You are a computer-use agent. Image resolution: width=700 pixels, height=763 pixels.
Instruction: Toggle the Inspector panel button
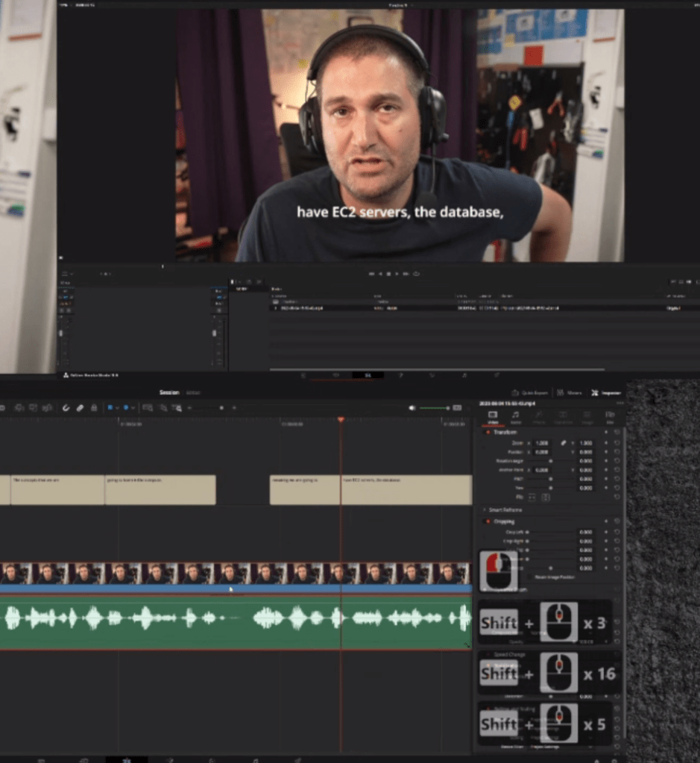pos(605,393)
